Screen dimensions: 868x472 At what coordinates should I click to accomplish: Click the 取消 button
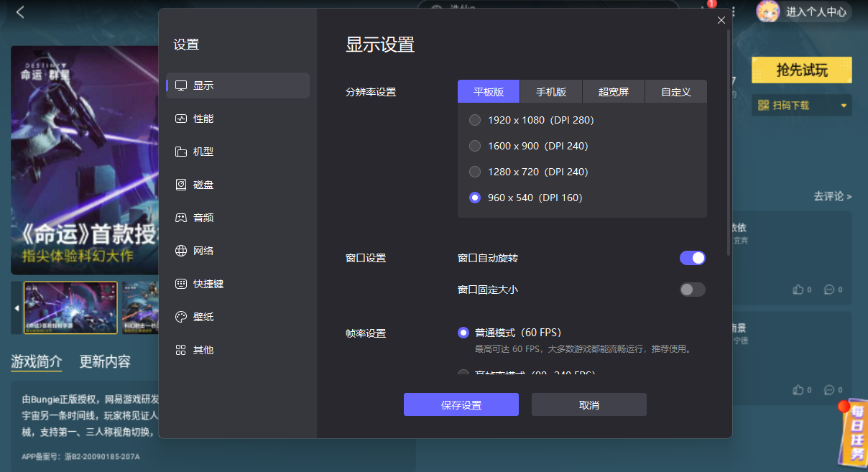coord(588,404)
